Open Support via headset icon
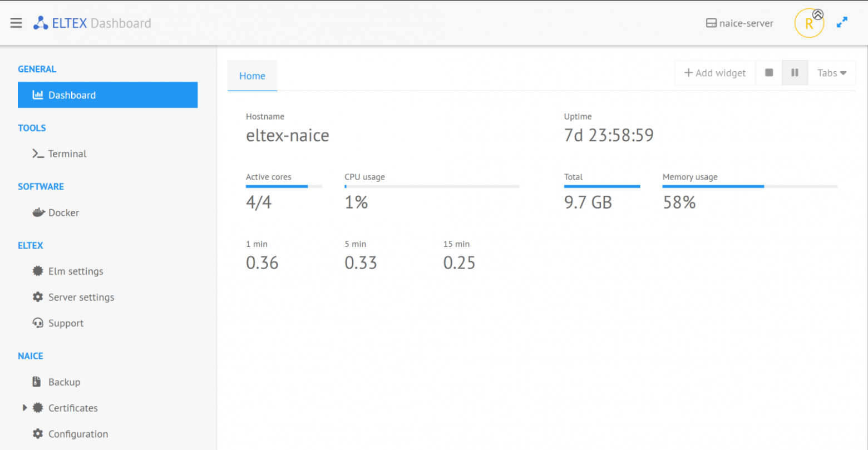 [x=38, y=323]
